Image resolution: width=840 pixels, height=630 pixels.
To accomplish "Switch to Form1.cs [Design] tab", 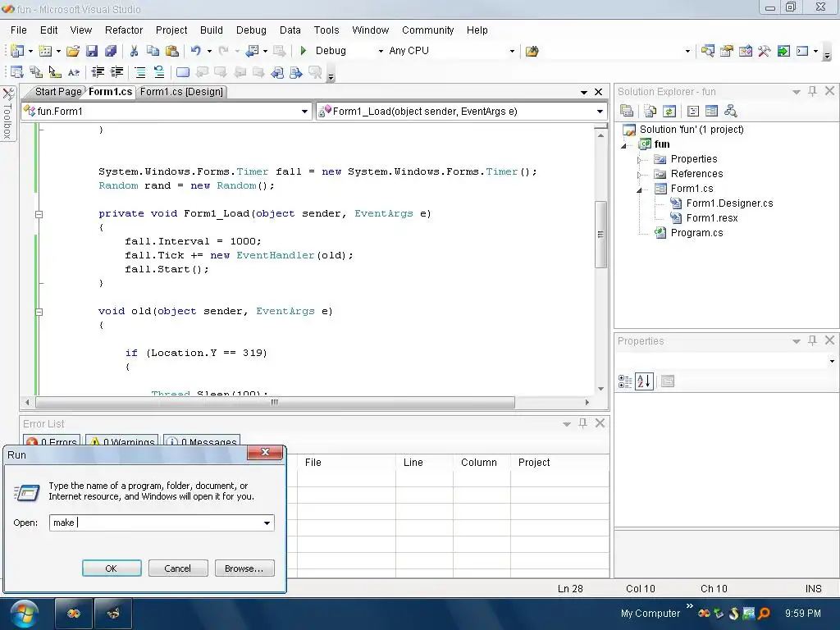I will (x=181, y=92).
